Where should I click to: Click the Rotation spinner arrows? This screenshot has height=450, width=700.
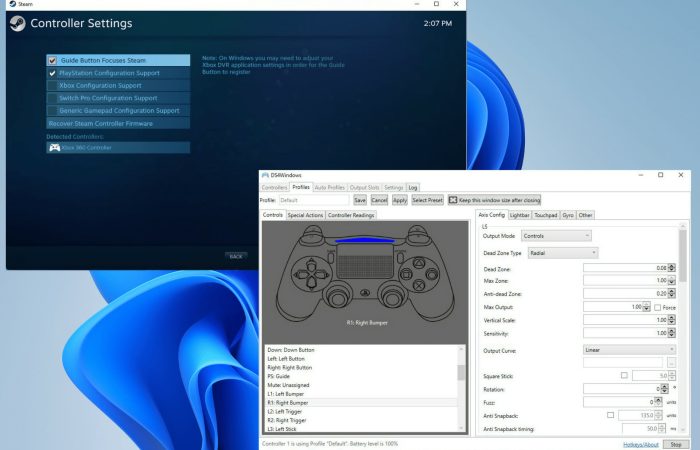pos(665,389)
